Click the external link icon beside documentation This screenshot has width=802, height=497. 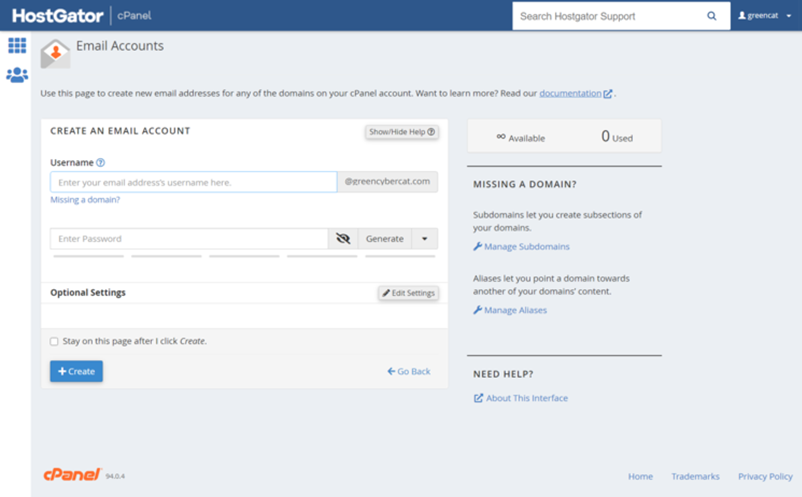(x=608, y=94)
